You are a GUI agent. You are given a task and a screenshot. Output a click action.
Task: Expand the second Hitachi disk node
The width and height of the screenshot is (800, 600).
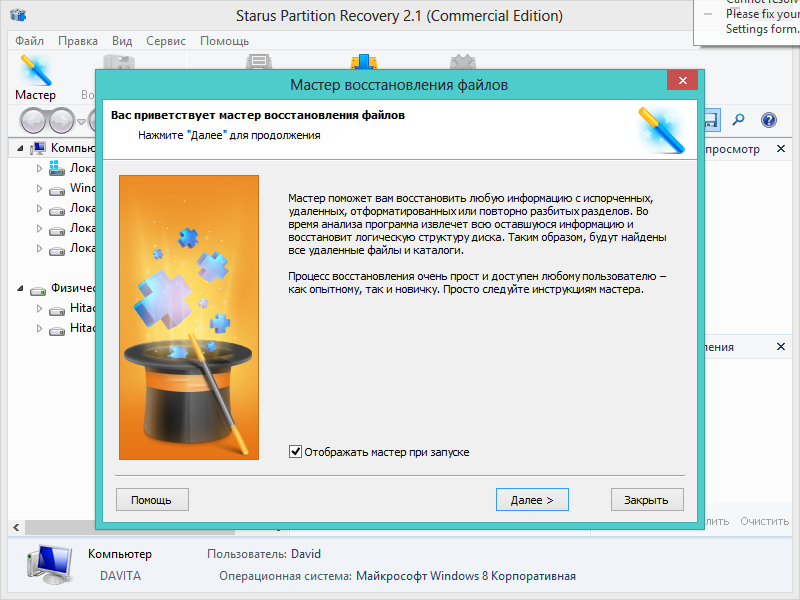(x=39, y=329)
